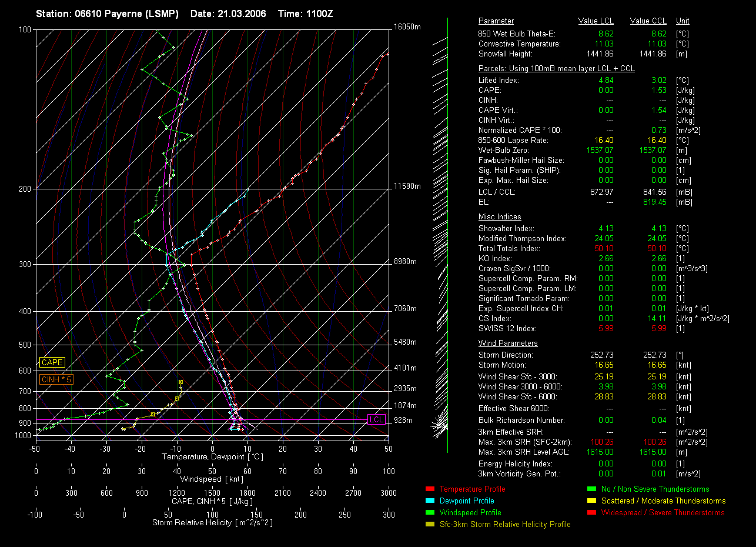Screen dimensions: 756x547
Task: Click the 16050m height label at top
Action: pyautogui.click(x=407, y=27)
